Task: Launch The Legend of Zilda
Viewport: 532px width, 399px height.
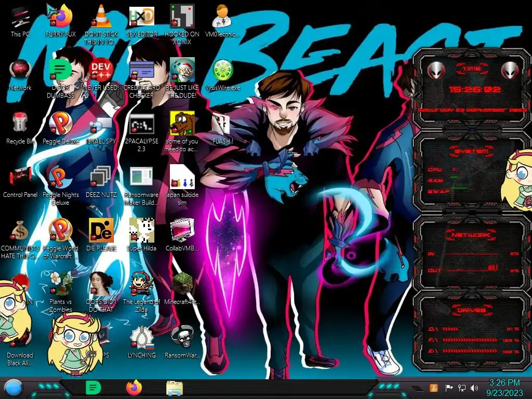Action: click(x=141, y=292)
